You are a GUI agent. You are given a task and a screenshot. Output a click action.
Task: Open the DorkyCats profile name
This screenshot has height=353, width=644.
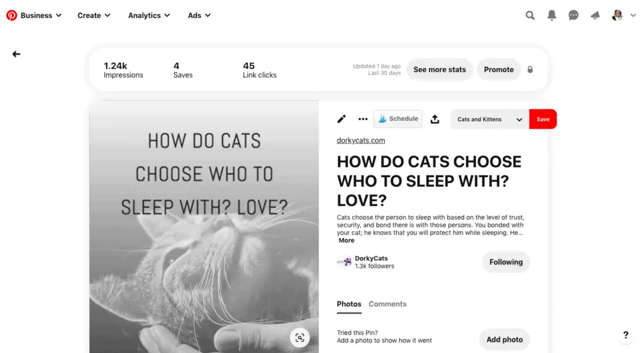click(x=371, y=258)
